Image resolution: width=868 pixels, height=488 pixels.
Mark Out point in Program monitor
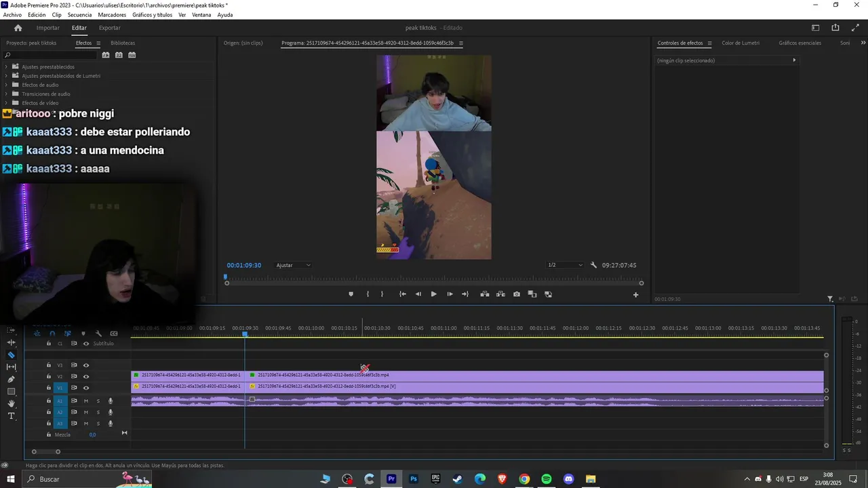coord(382,294)
